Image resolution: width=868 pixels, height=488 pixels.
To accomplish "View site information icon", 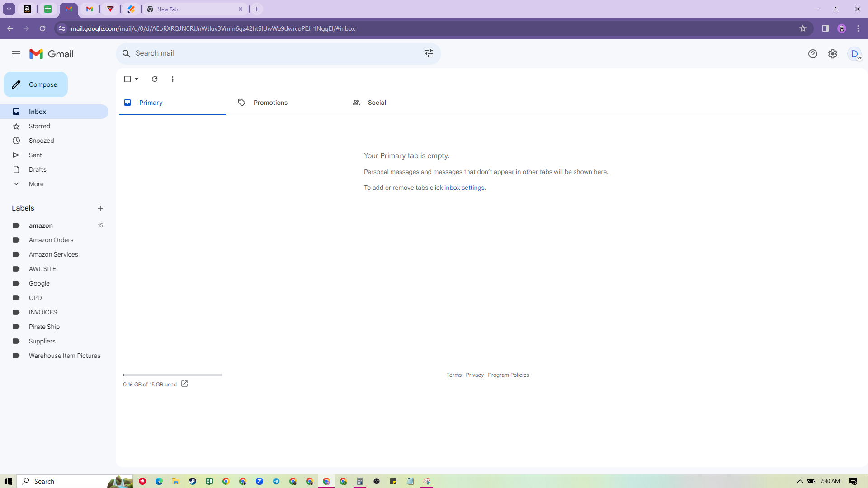I will 62,28.
